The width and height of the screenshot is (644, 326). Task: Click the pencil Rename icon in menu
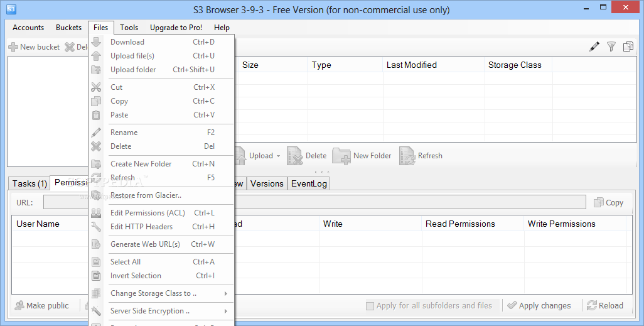pos(96,133)
